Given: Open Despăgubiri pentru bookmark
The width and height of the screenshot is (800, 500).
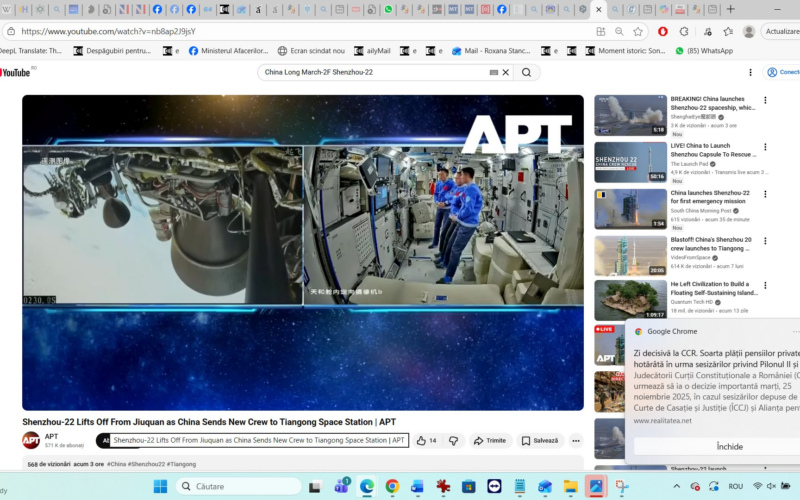Looking at the screenshot, I should (112, 51).
